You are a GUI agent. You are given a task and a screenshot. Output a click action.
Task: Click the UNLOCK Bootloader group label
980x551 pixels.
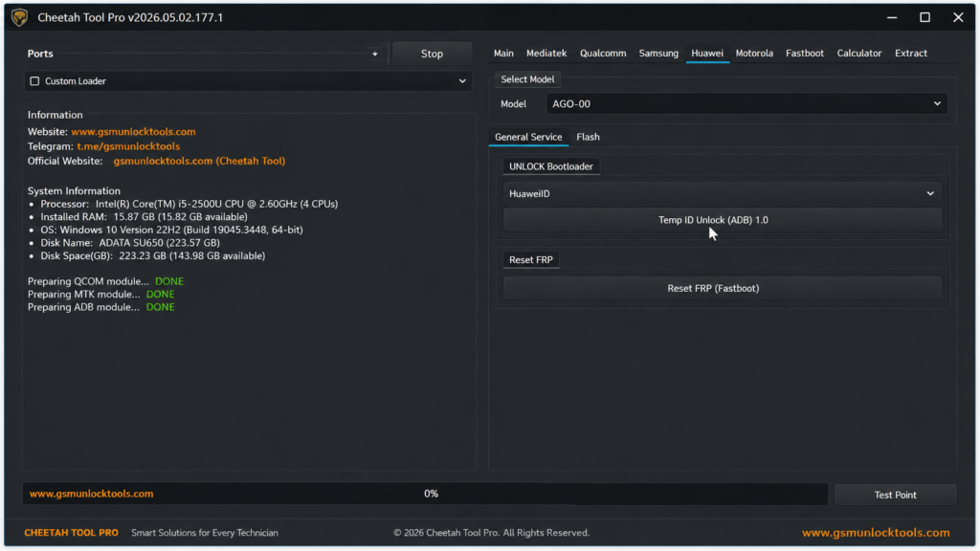tap(550, 166)
